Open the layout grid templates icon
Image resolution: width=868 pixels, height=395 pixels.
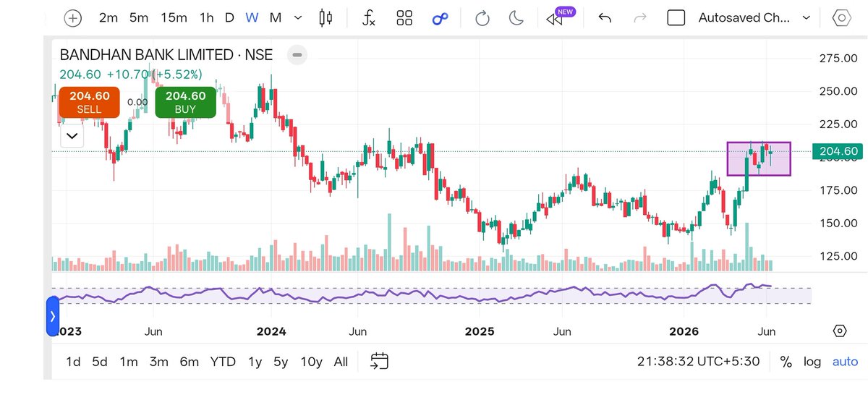click(x=404, y=18)
